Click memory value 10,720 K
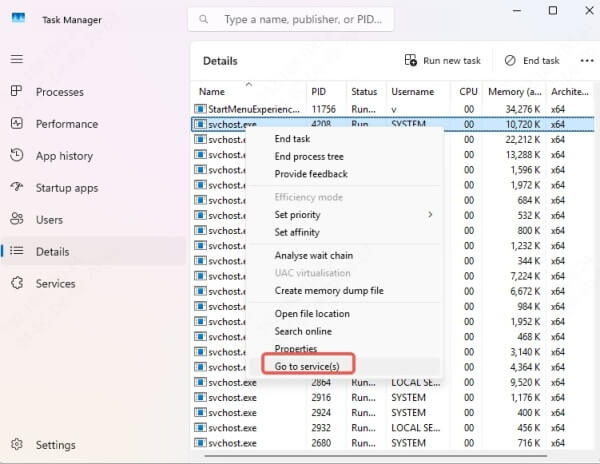The image size is (600, 464). pyautogui.click(x=523, y=124)
